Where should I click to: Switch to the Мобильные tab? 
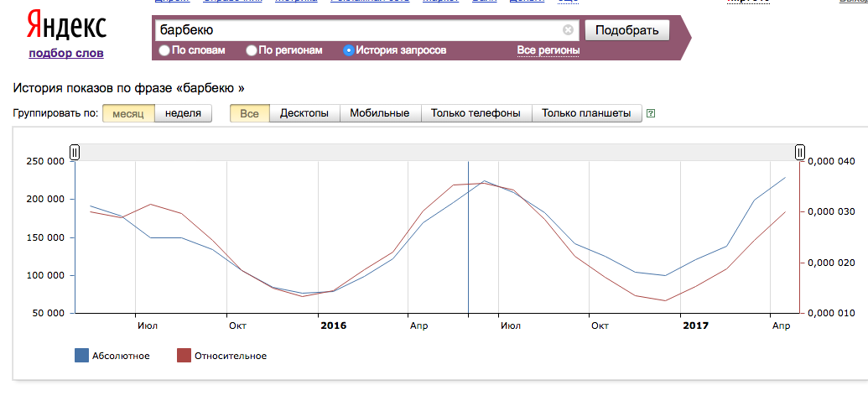[x=379, y=113]
